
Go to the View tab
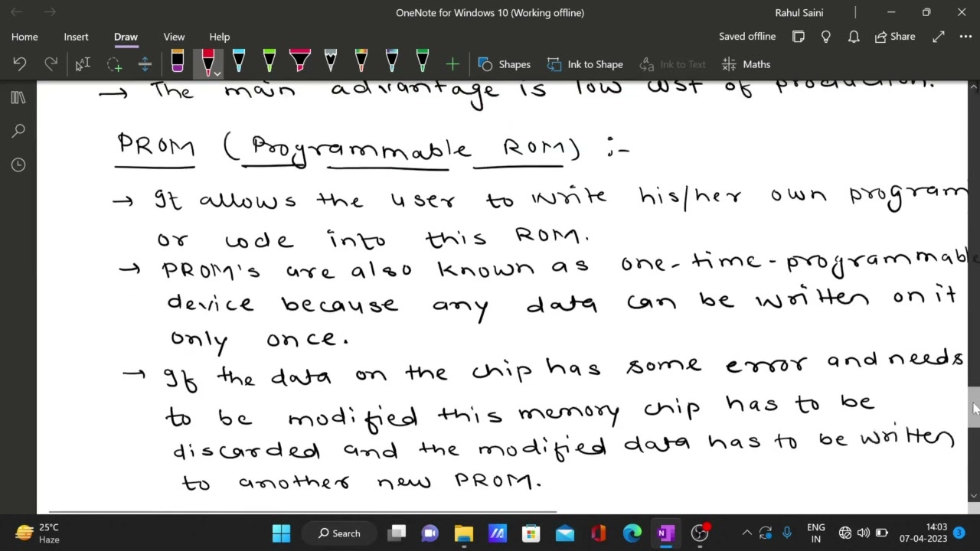point(174,37)
